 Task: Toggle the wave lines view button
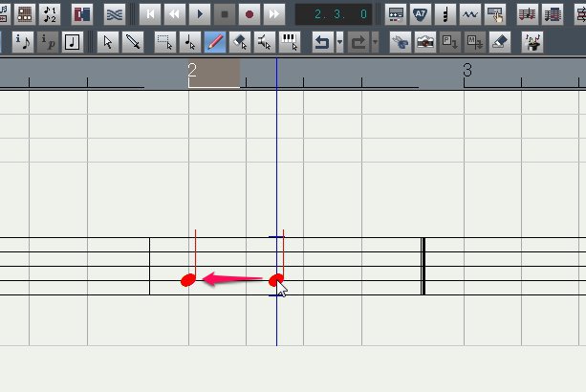pos(115,14)
